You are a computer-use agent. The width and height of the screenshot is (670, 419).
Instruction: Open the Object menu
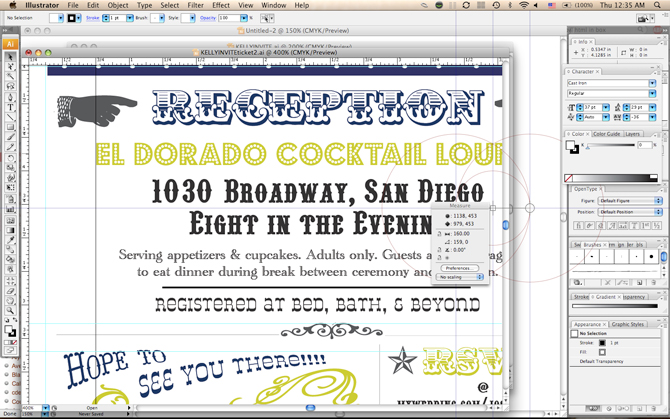tap(118, 5)
